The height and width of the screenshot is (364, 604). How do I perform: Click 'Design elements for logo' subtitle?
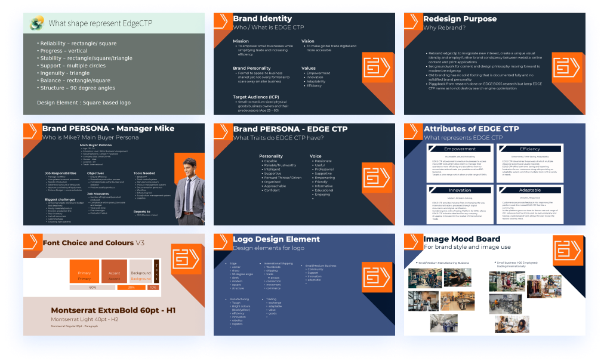point(269,248)
